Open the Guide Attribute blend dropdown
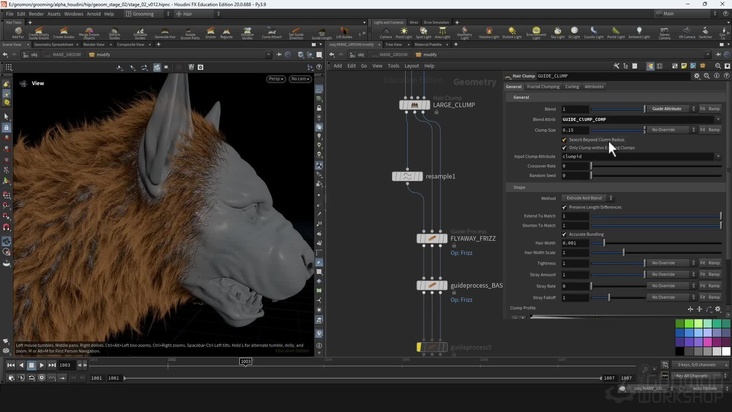The width and height of the screenshot is (732, 412). [x=669, y=109]
